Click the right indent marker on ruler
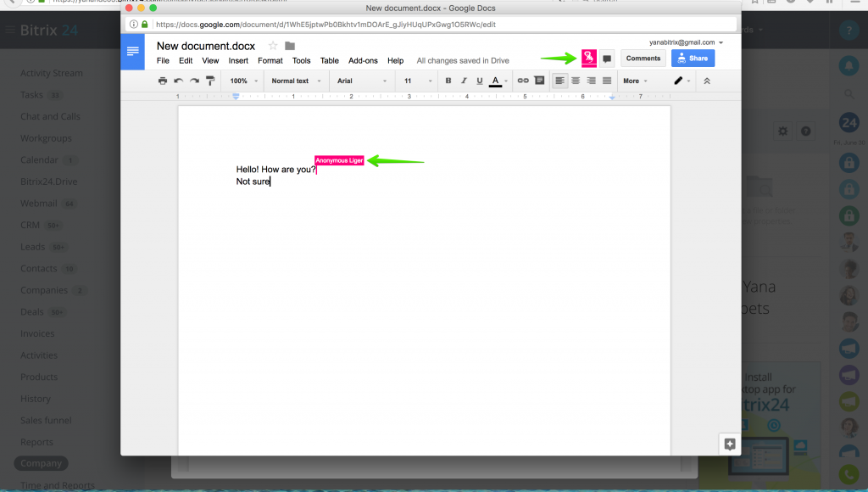 coord(612,97)
